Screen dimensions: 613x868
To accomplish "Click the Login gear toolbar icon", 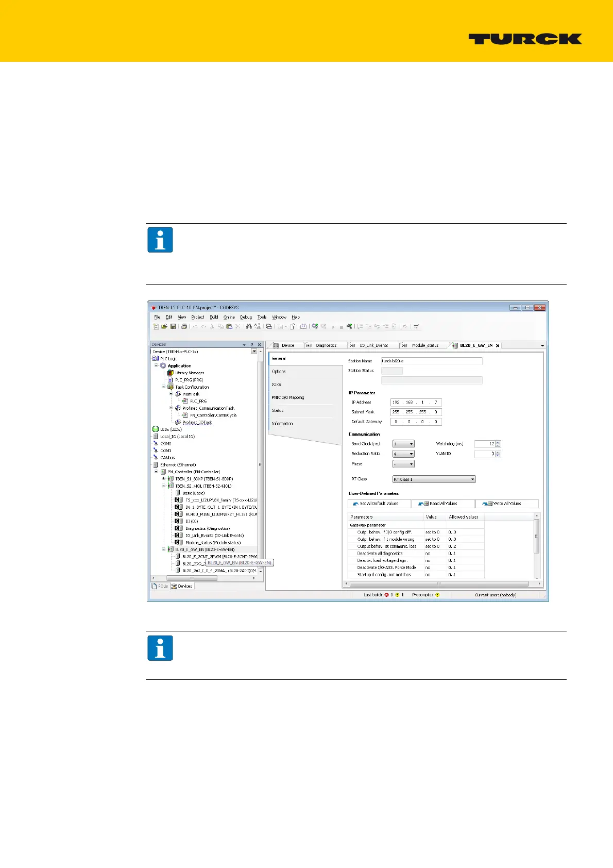I will click(x=315, y=326).
